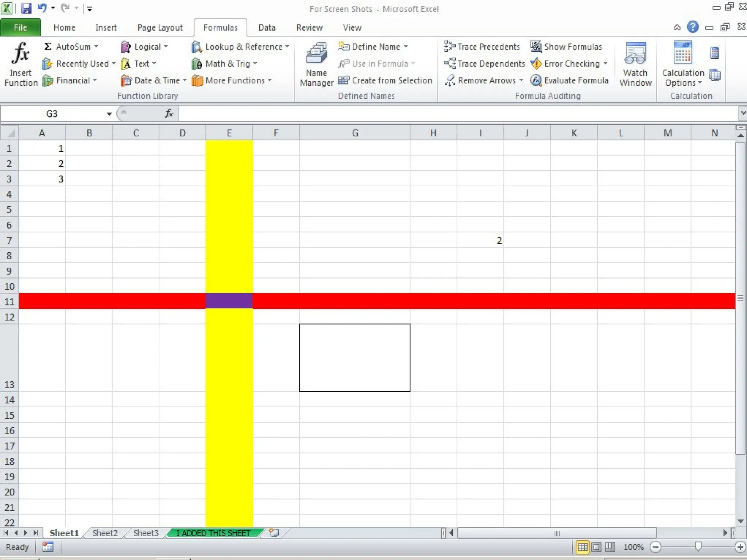This screenshot has width=747, height=560.
Task: Click Trace Precedents
Action: click(x=482, y=47)
